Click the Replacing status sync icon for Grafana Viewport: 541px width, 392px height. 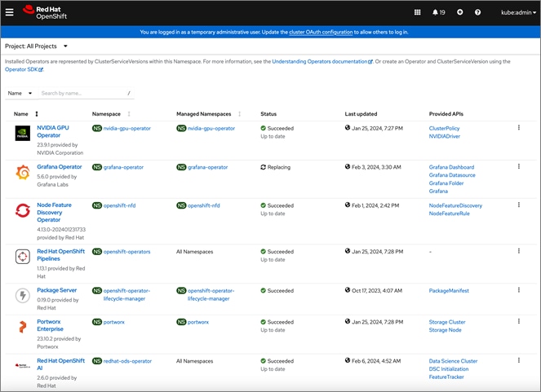(264, 167)
